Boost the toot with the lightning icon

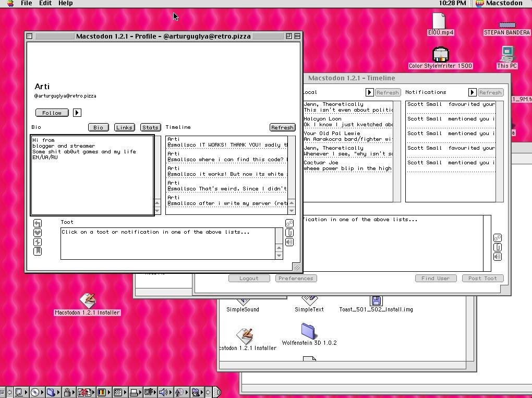[x=38, y=242]
